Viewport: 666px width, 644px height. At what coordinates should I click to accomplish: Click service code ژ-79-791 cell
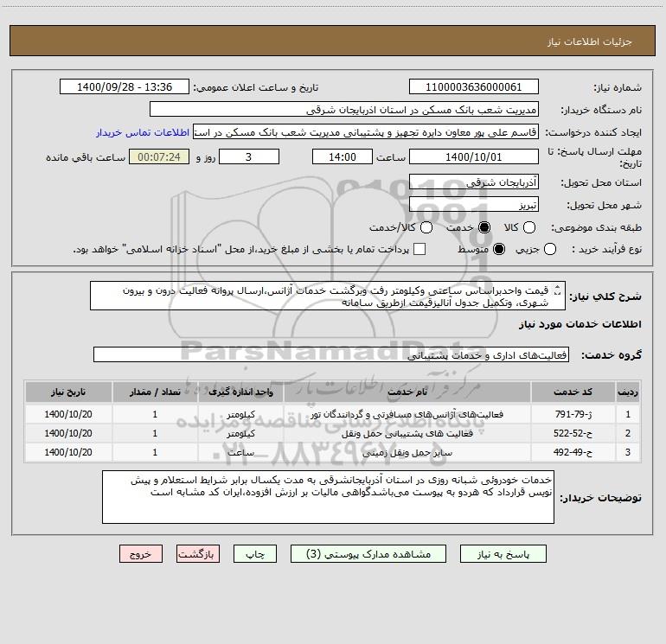coord(573,414)
